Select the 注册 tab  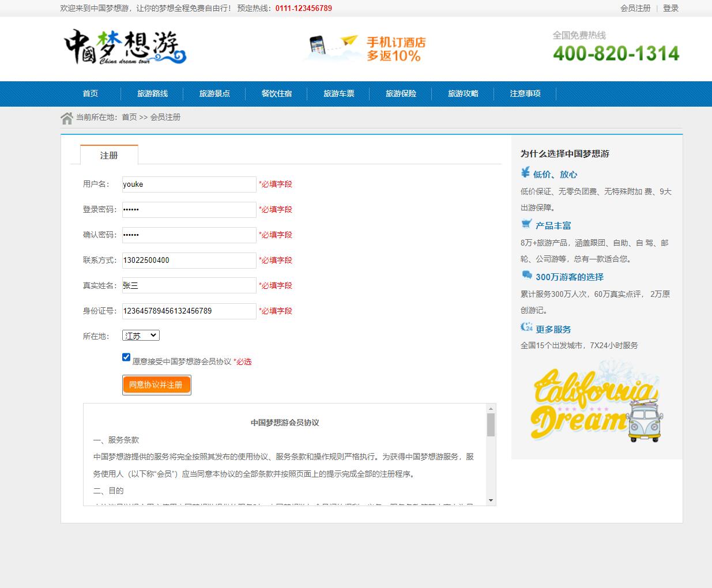109,155
